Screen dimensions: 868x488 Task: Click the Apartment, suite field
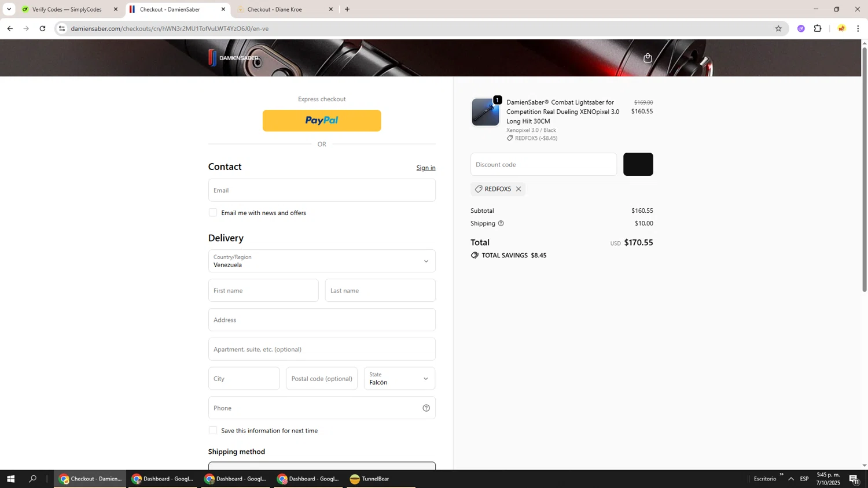pos(322,349)
